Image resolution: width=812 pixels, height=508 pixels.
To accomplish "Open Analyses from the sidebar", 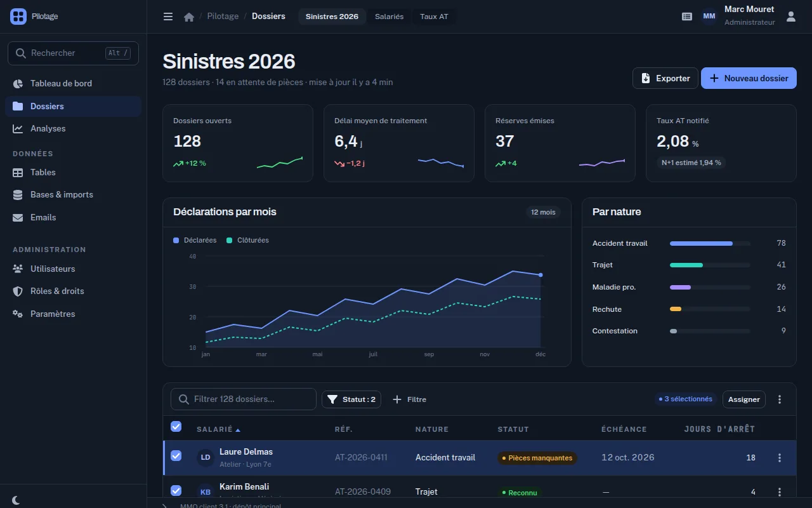I will 73,128.
